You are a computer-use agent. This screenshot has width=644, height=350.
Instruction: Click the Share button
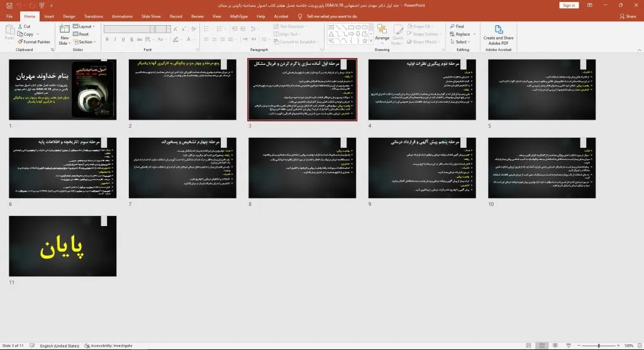628,16
